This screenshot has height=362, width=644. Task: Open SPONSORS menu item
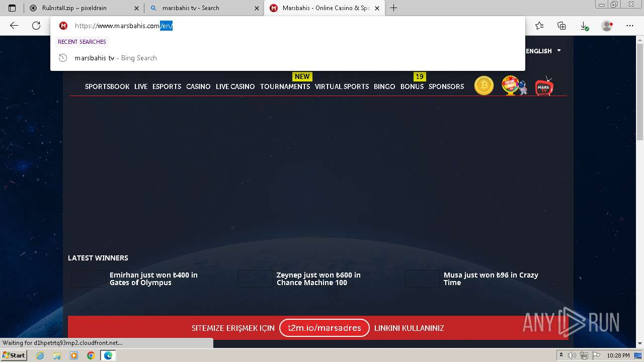click(446, 86)
